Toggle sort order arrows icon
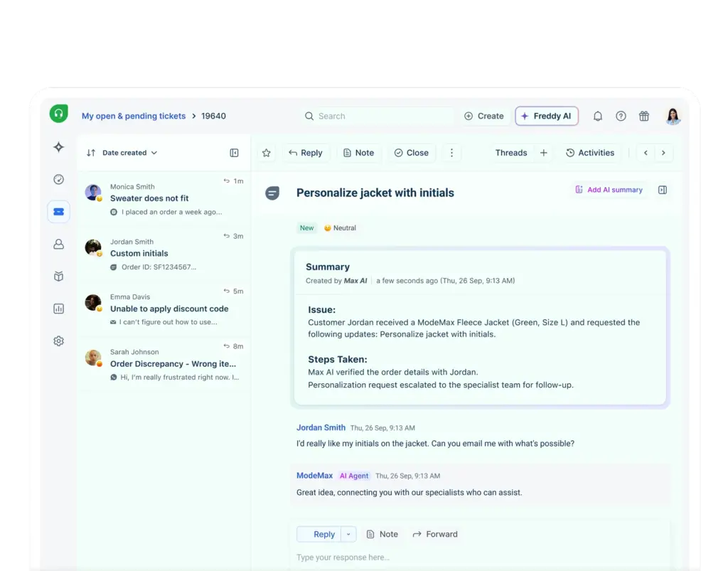 pyautogui.click(x=91, y=153)
